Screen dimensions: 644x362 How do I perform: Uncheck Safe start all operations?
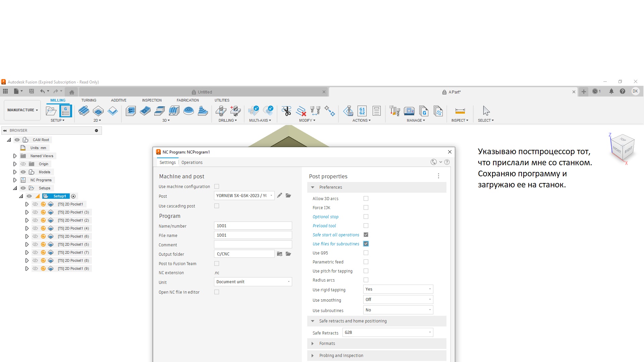point(366,235)
